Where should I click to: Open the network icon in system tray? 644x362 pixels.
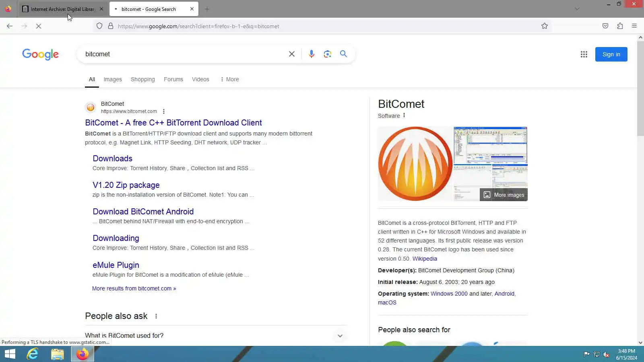coord(597,354)
